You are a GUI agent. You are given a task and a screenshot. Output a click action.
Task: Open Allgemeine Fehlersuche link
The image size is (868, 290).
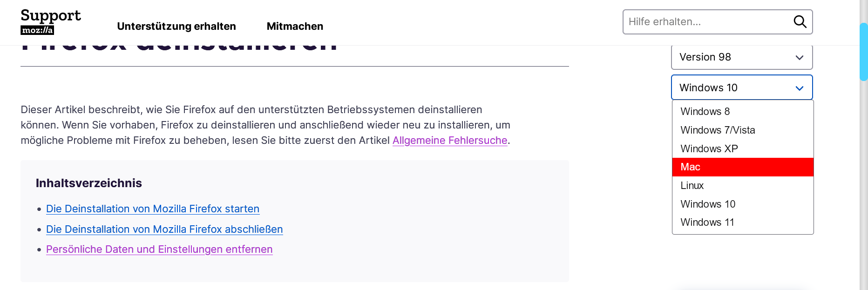449,141
